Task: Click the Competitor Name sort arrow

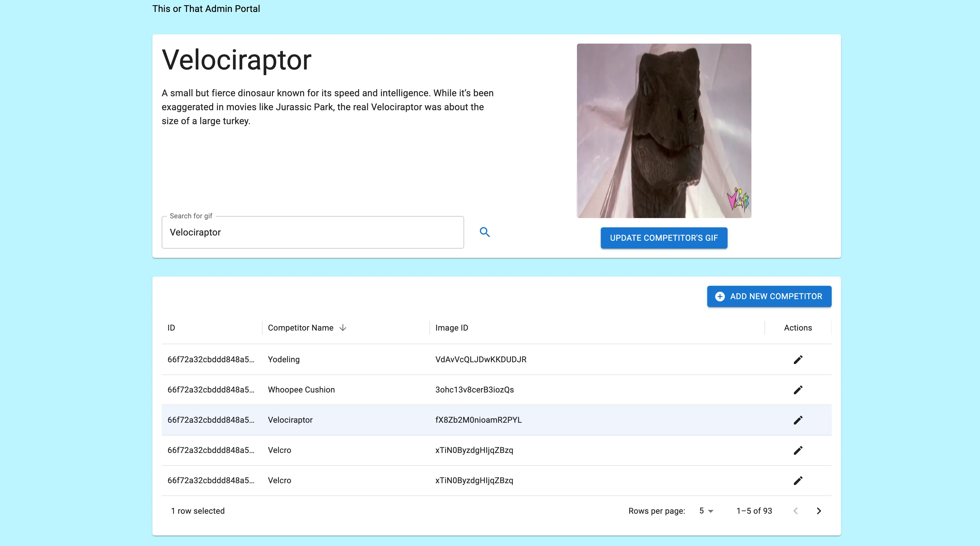Action: (343, 328)
